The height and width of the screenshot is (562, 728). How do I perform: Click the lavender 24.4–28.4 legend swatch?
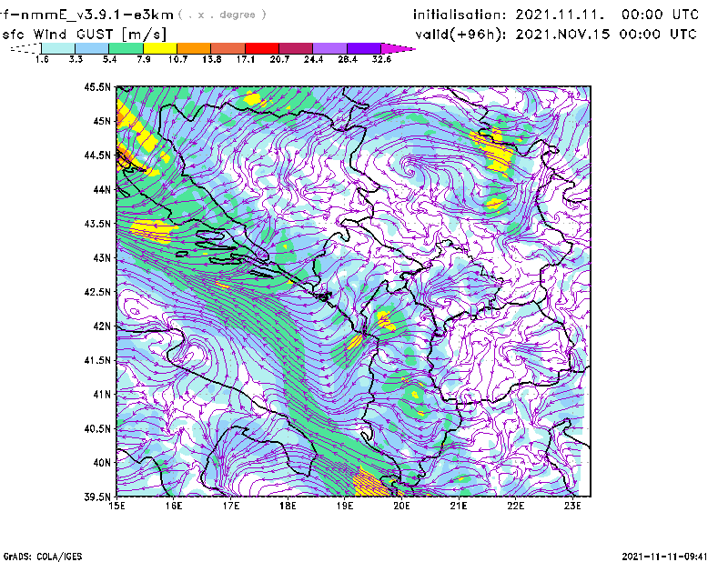tap(329, 48)
